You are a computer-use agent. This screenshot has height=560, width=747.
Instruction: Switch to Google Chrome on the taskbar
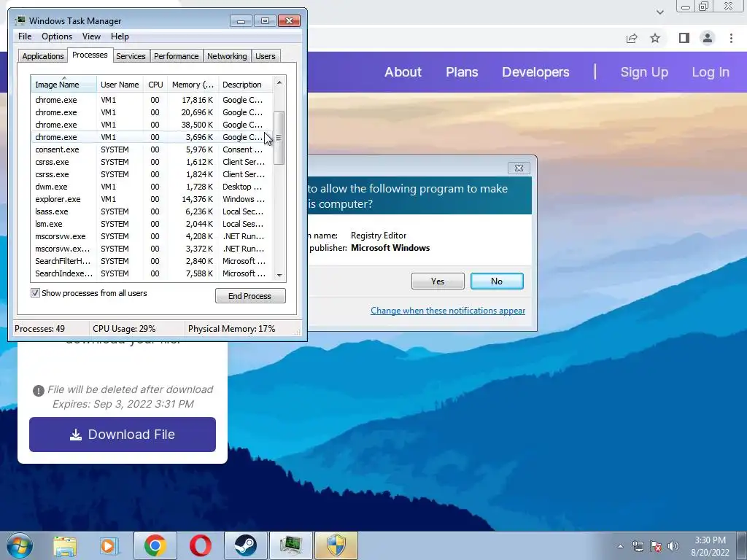coord(155,545)
